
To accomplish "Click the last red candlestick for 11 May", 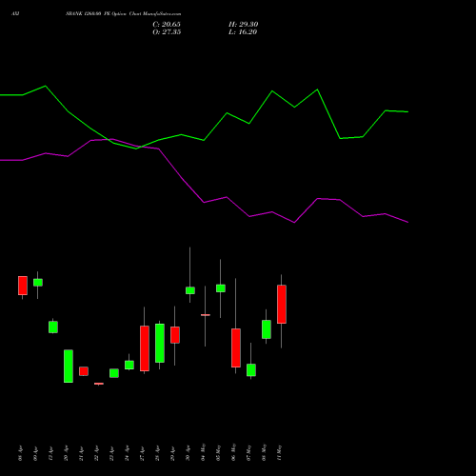I will pyautogui.click(x=282, y=305).
